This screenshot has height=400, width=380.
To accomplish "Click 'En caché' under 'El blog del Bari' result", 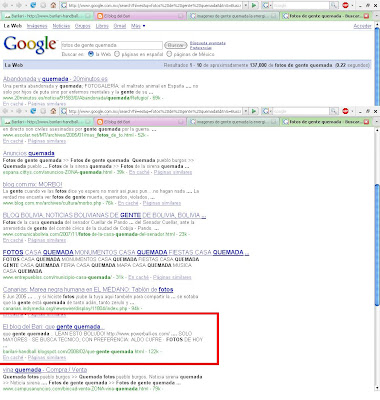I will pos(13,357).
